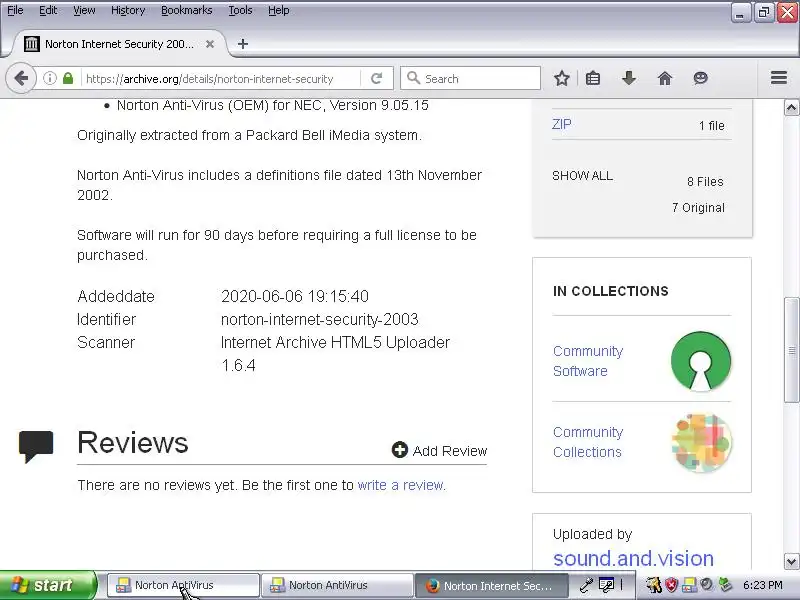Open the downloads arrow icon
Image resolution: width=800 pixels, height=600 pixels.
pyautogui.click(x=629, y=79)
